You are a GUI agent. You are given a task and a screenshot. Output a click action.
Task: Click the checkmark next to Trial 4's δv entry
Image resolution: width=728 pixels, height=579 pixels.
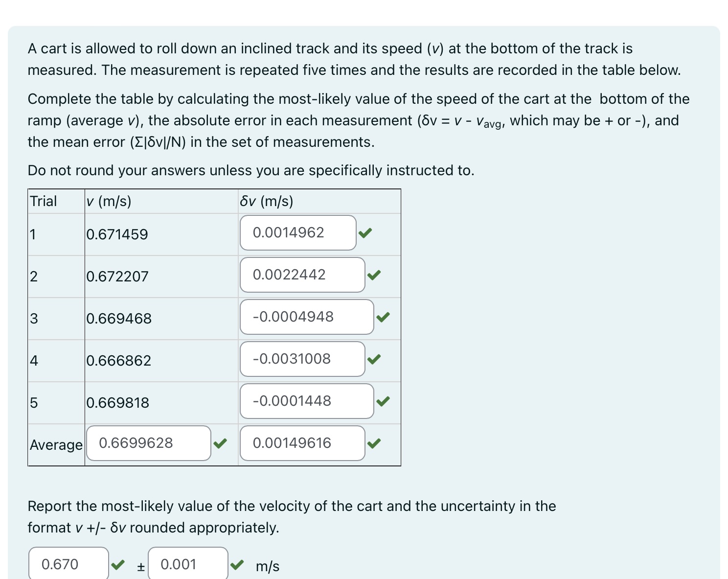(375, 360)
